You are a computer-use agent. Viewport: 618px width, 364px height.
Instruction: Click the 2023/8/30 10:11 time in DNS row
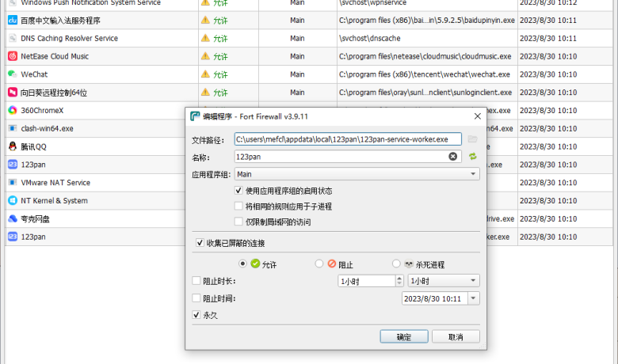[x=548, y=38]
